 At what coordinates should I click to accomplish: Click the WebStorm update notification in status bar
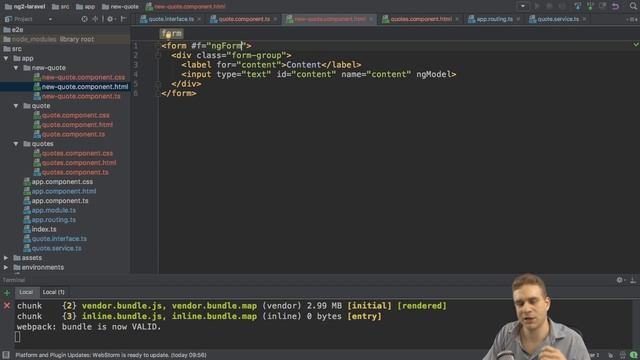point(111,355)
